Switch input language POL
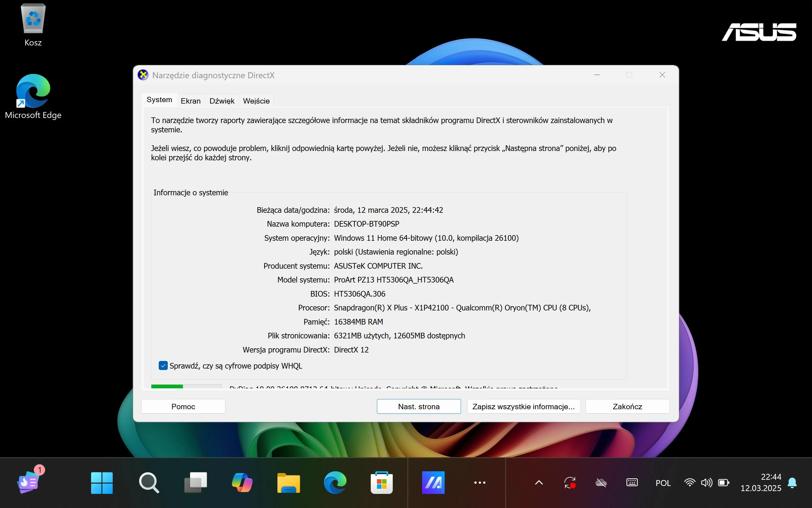Image resolution: width=812 pixels, height=508 pixels. point(663,483)
